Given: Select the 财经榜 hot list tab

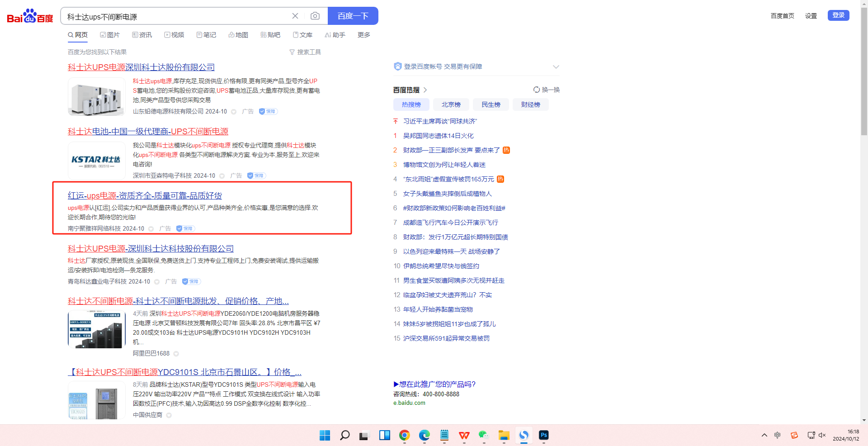Looking at the screenshot, I should pos(530,104).
